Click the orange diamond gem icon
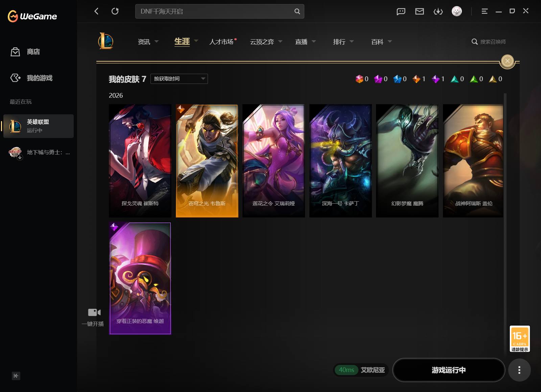The image size is (541, 392). coord(416,79)
